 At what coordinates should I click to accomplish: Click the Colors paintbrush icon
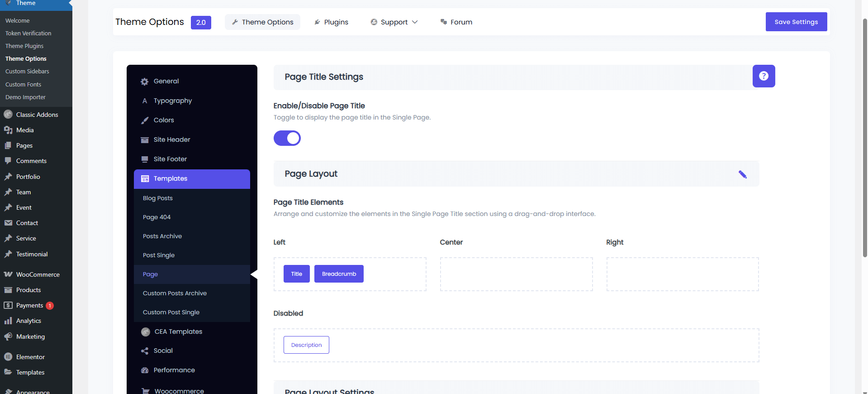145,120
